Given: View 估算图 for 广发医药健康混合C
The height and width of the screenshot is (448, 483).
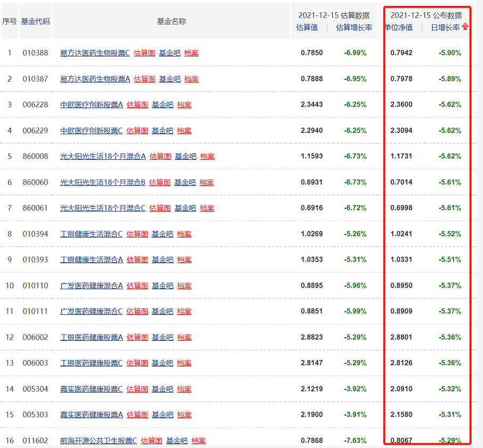Looking at the screenshot, I should [x=137, y=311].
